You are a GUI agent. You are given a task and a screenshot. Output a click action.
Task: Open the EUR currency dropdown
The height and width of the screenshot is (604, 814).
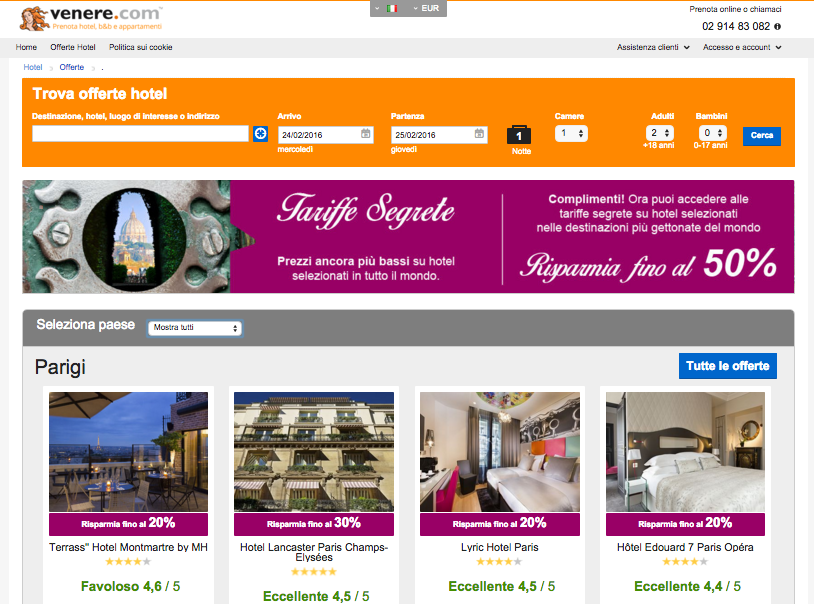(426, 8)
